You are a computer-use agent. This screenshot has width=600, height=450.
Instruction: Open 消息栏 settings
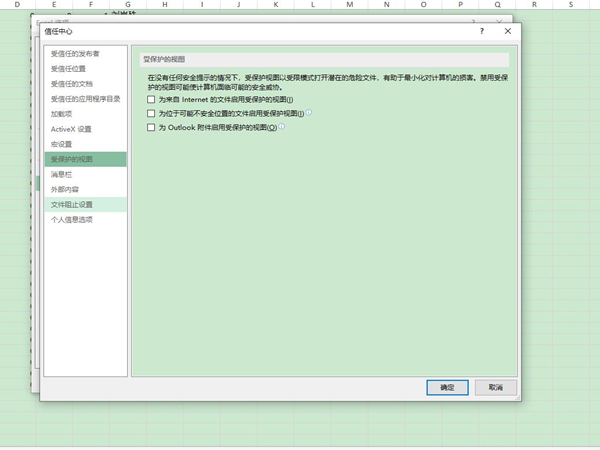tap(85, 174)
